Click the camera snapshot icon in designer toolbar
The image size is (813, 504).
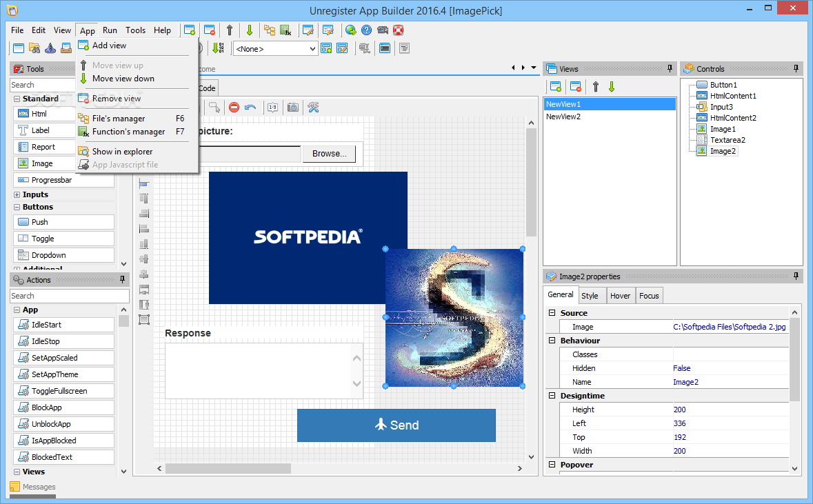pyautogui.click(x=293, y=108)
